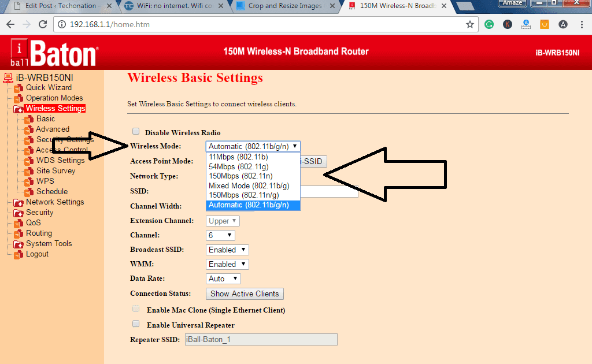592x364 pixels.
Task: Open the Wireless Mode dropdown
Action: point(253,146)
